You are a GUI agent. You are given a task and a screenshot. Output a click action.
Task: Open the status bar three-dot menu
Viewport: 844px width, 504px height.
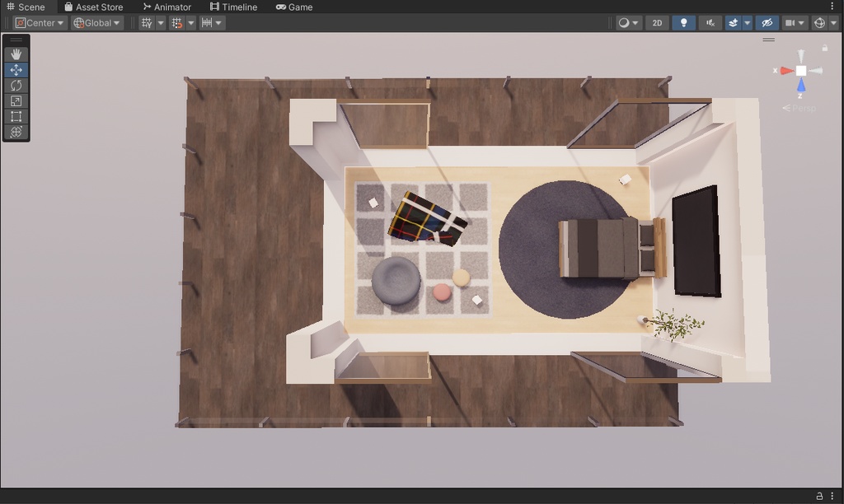pos(832,496)
